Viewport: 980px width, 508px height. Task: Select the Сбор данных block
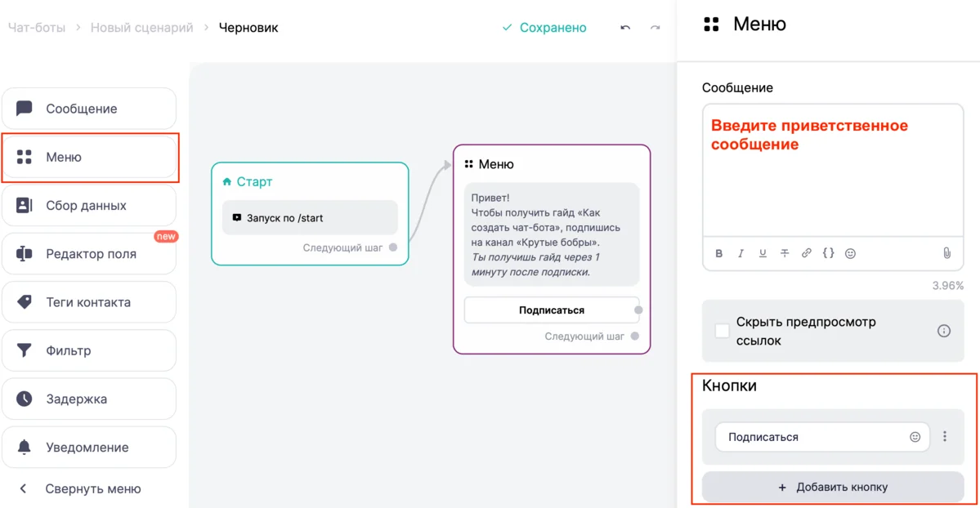point(88,205)
